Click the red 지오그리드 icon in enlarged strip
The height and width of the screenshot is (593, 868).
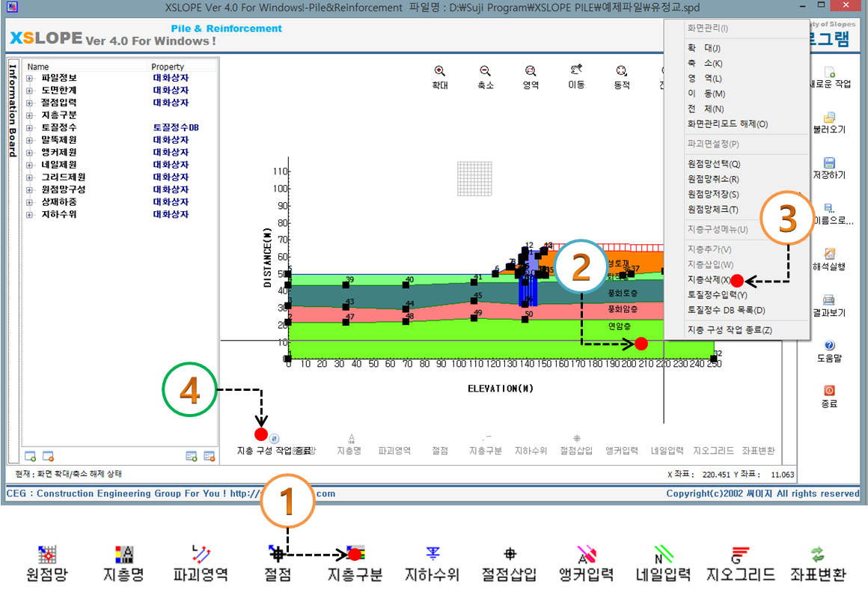coord(740,554)
